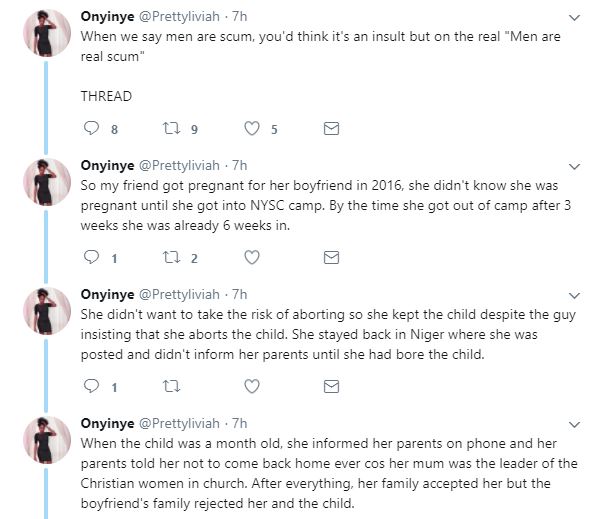Image resolution: width=612 pixels, height=519 pixels.
Task: Open the 7h timestamp on second tweet
Action: point(240,165)
